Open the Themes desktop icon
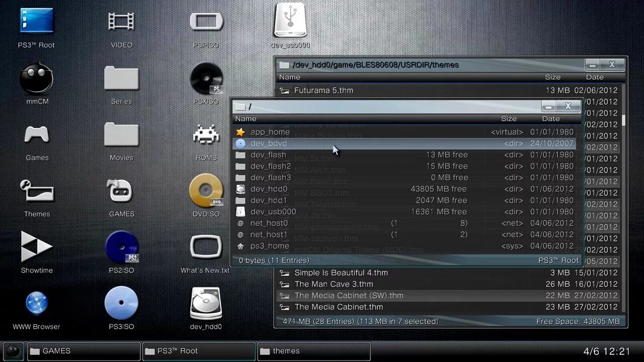This screenshot has height=362, width=644. pos(37,190)
